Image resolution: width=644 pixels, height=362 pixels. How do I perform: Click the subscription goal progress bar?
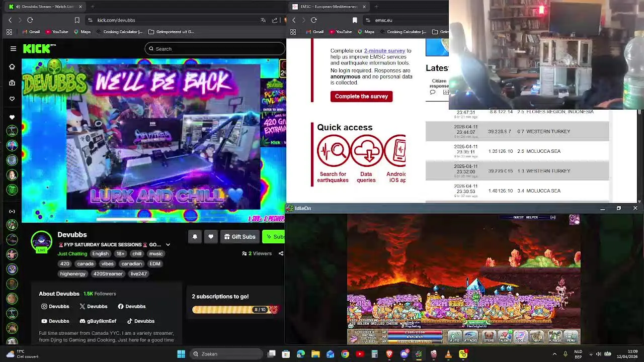[235, 310]
